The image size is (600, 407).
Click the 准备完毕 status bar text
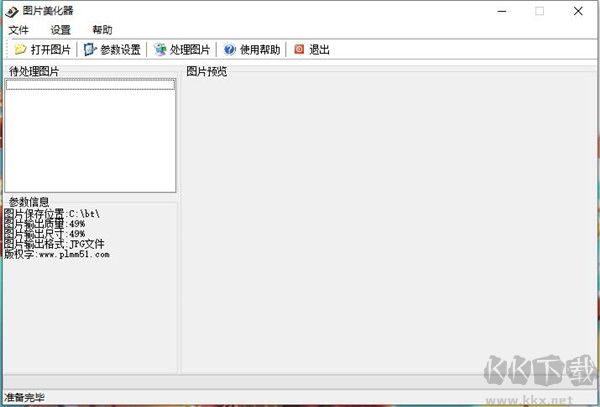pyautogui.click(x=24, y=398)
